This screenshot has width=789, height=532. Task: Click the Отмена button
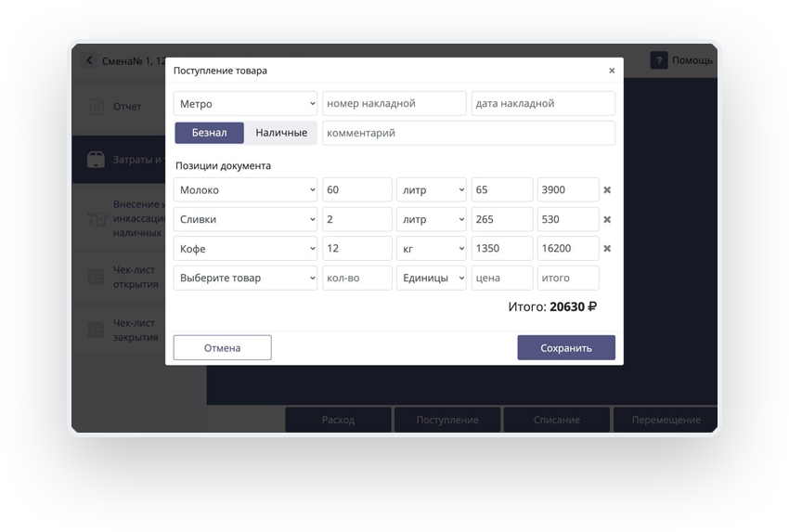(x=222, y=348)
